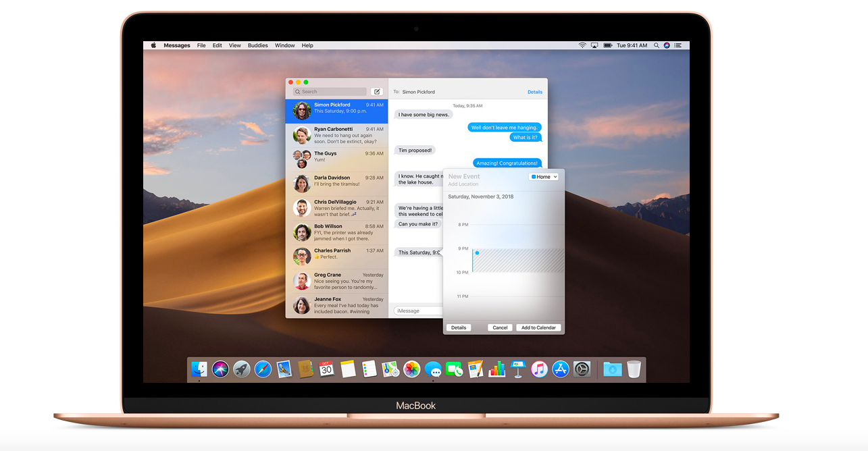Activate Siri from the menu bar
Image resolution: width=868 pixels, height=451 pixels.
tap(667, 45)
